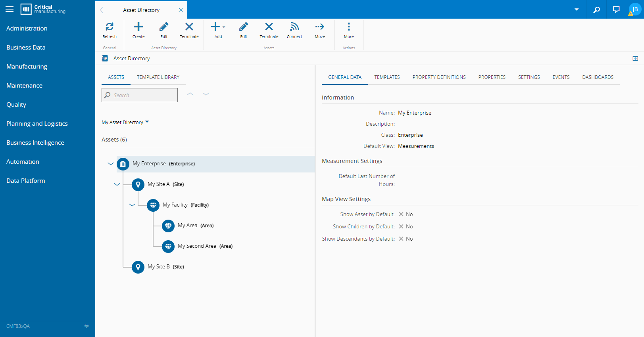The width and height of the screenshot is (644, 337).
Task: Open the chat messages icon
Action: (616, 10)
